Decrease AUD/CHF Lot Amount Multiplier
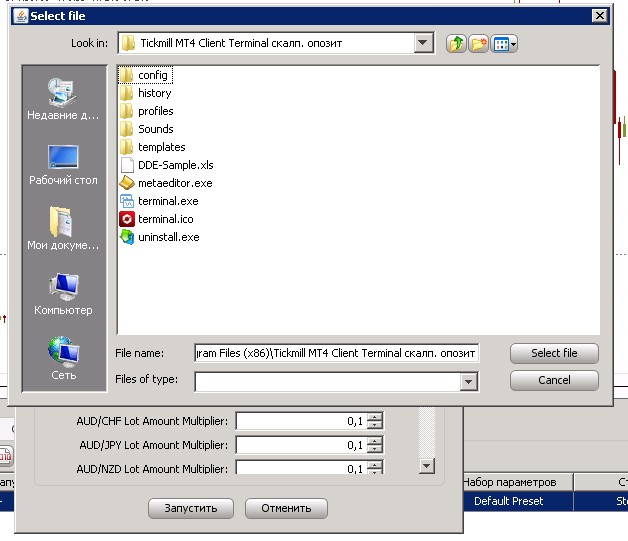Screen dimensions: 628x541 click(375, 425)
